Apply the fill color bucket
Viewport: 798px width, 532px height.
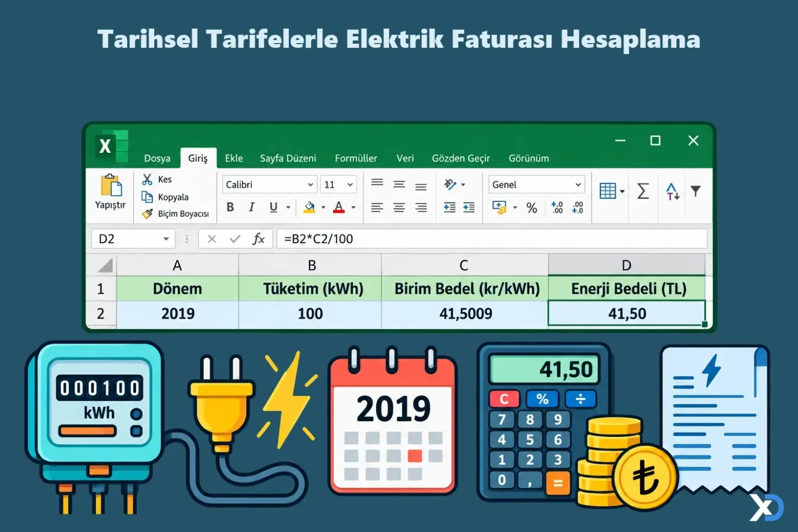pyautogui.click(x=309, y=207)
